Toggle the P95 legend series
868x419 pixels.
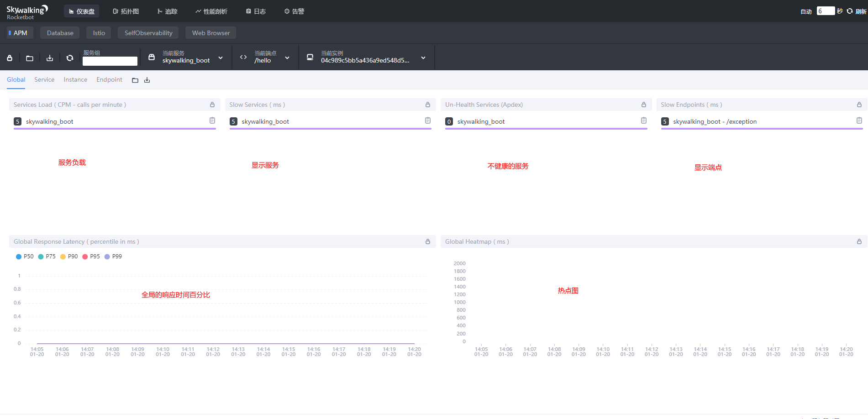pos(91,257)
